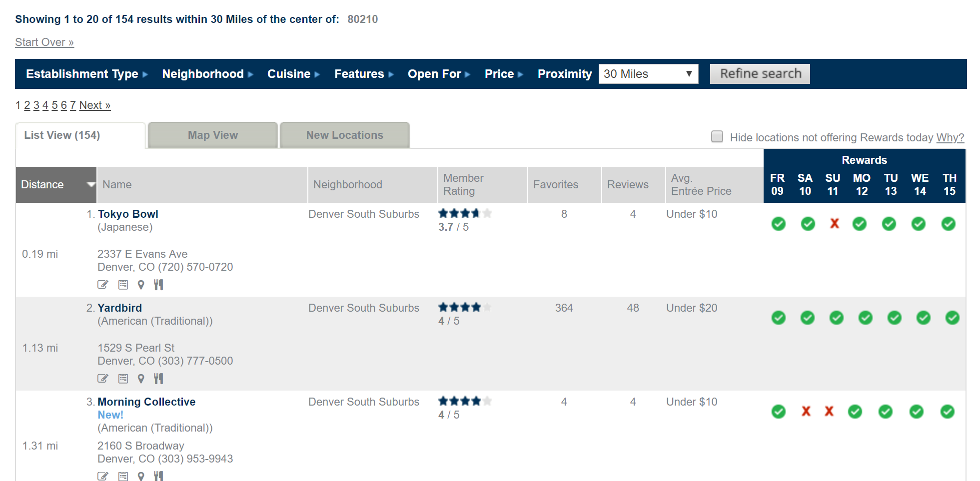This screenshot has width=980, height=481.
Task: Click the red X for Tokyo Bowl Sunday rewards
Action: pos(834,224)
